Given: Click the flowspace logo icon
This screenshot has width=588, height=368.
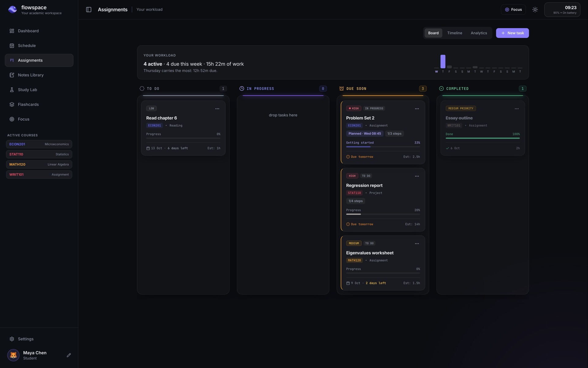Looking at the screenshot, I should (13, 10).
